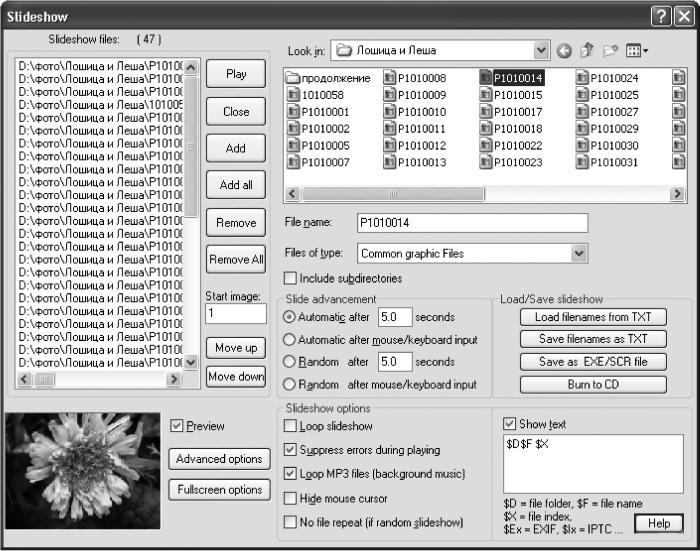This screenshot has height=551, width=700.
Task: Create a new folder icon
Action: pyautogui.click(x=610, y=51)
